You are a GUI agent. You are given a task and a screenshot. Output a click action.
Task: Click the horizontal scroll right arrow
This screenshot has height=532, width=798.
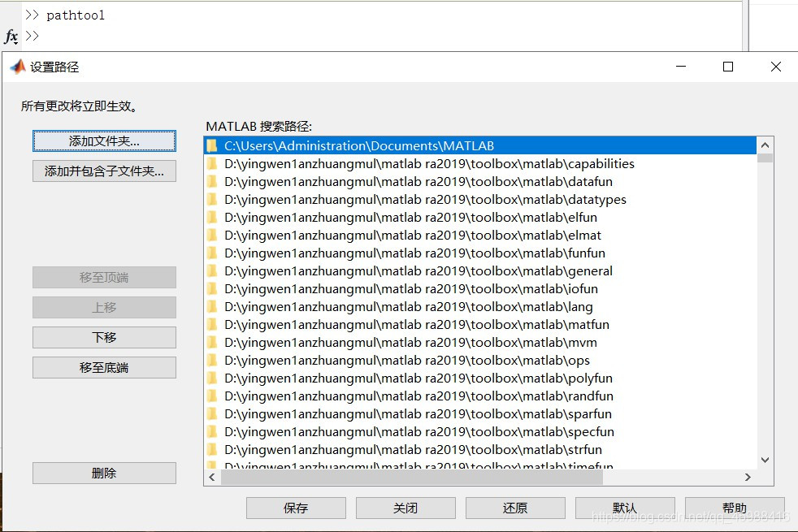[748, 477]
